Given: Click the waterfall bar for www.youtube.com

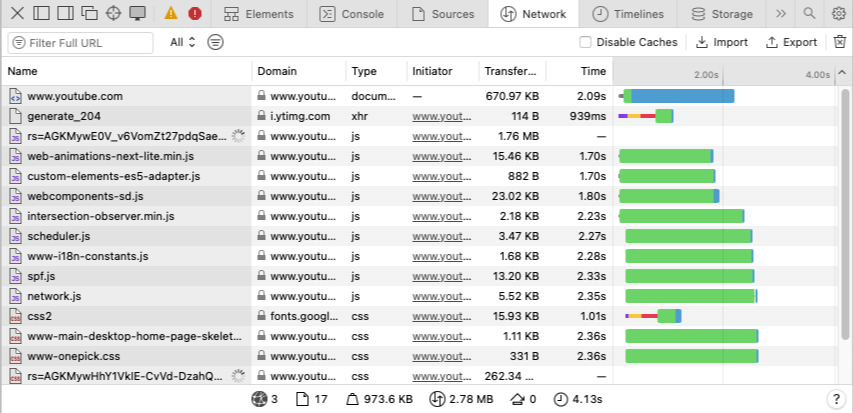Looking at the screenshot, I should [x=677, y=96].
